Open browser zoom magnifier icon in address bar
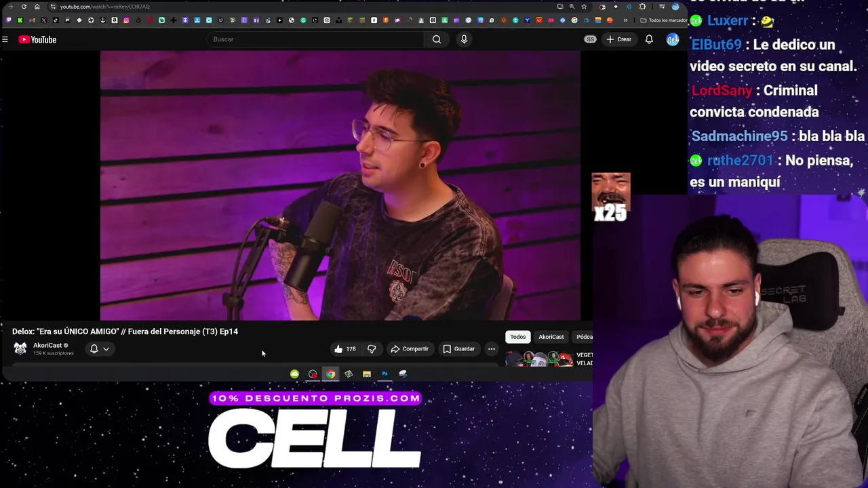The height and width of the screenshot is (488, 868). coord(572,7)
